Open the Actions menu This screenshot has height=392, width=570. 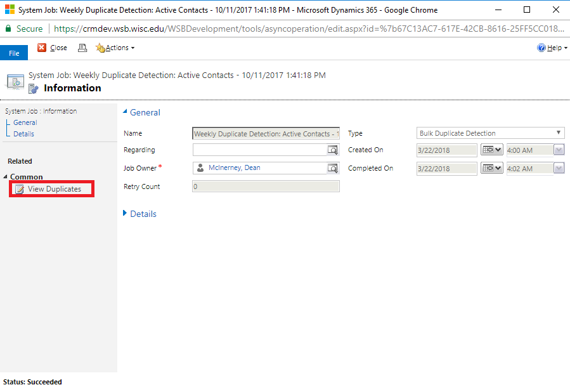click(x=115, y=48)
